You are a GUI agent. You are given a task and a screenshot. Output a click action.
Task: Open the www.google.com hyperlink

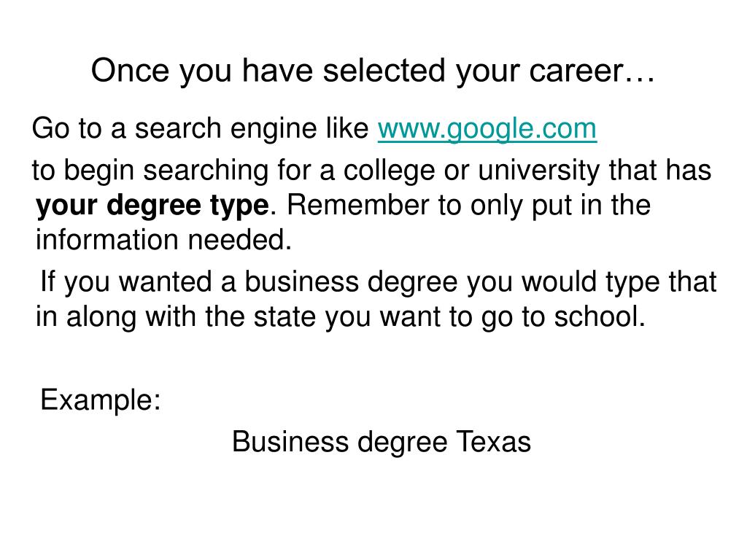coord(487,129)
